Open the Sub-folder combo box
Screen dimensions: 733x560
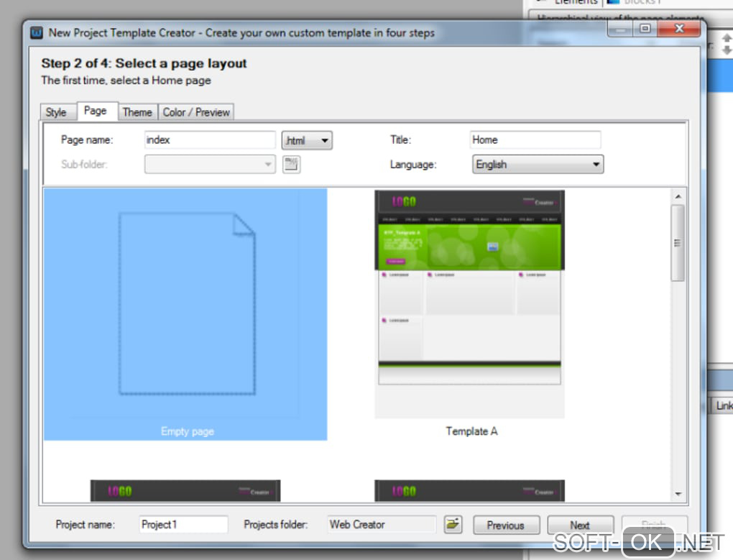coord(210,165)
